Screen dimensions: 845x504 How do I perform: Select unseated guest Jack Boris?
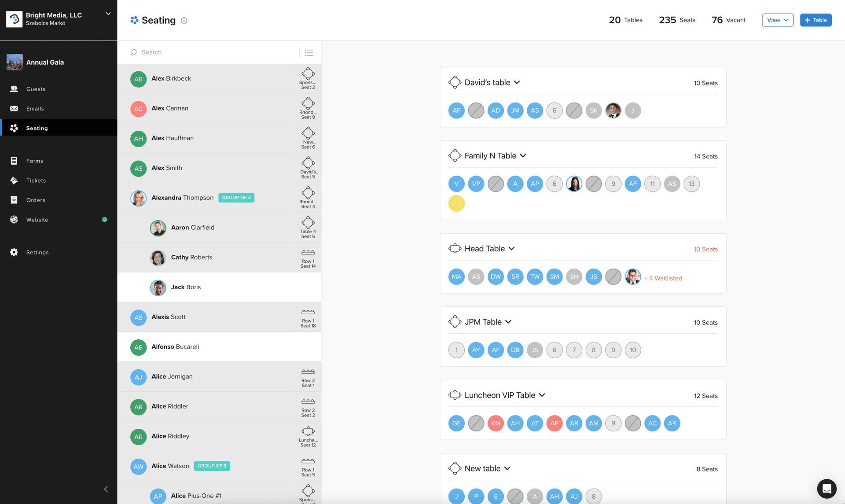click(x=186, y=287)
